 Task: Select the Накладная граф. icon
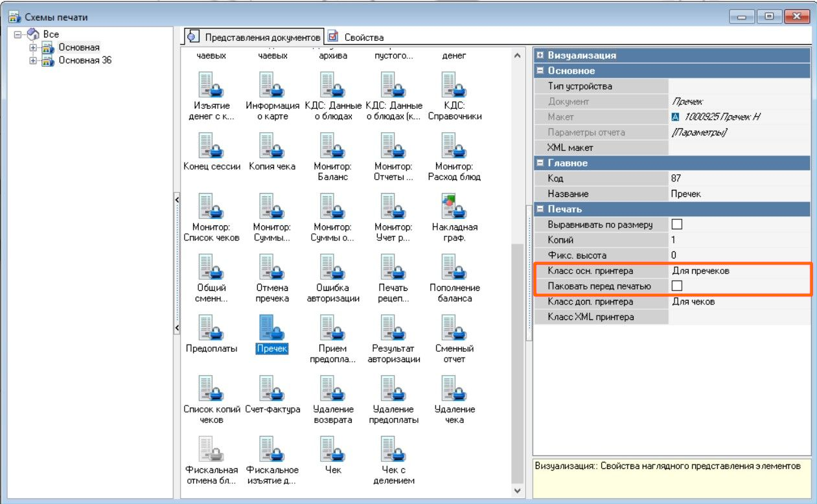pos(454,207)
